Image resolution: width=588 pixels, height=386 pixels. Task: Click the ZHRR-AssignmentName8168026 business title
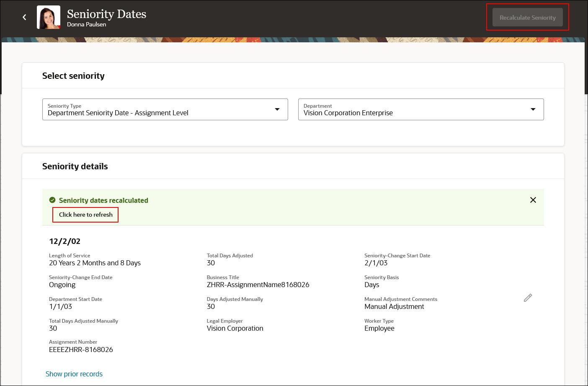(x=258, y=285)
